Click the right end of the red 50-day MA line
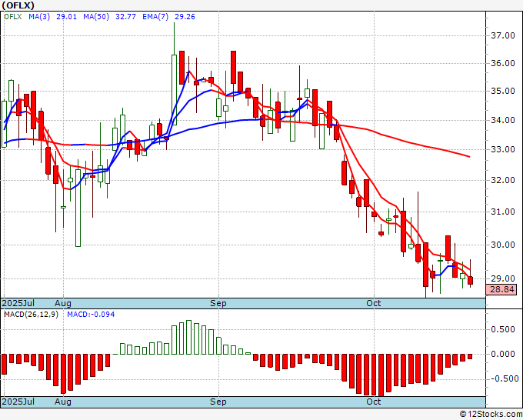The image size is (523, 420). 468,156
